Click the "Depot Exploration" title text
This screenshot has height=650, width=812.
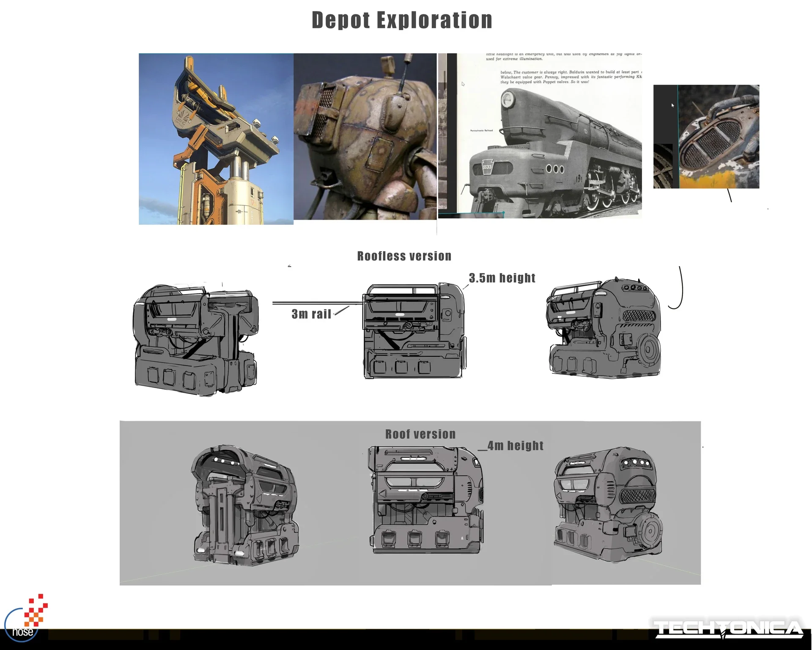pos(402,20)
